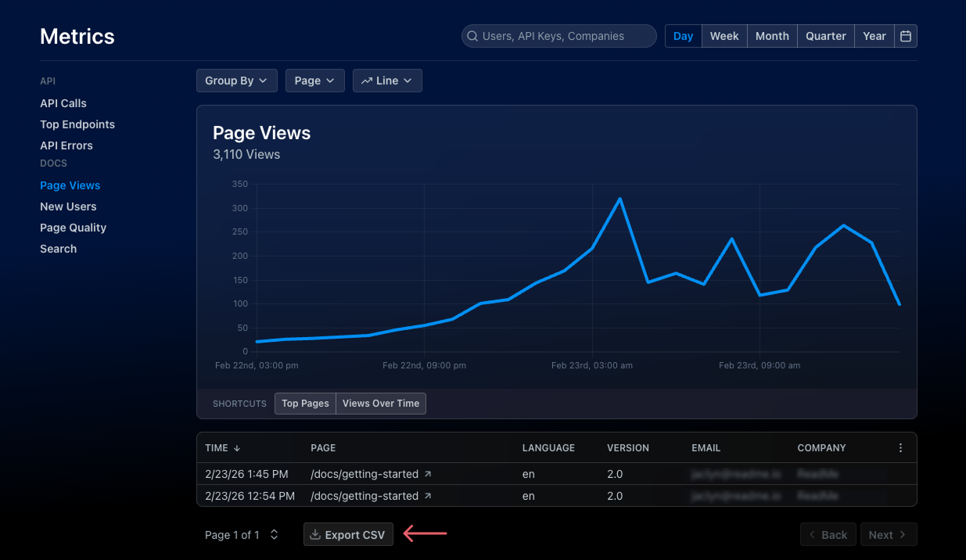This screenshot has height=560, width=966.
Task: Select the Quarter time range
Action: point(826,36)
